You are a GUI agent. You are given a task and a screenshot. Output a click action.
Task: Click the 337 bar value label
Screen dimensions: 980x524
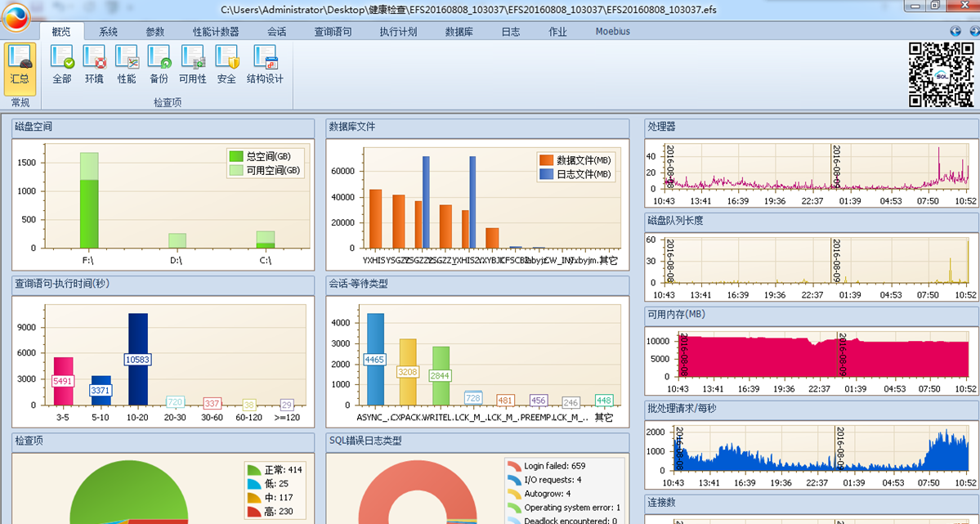213,403
